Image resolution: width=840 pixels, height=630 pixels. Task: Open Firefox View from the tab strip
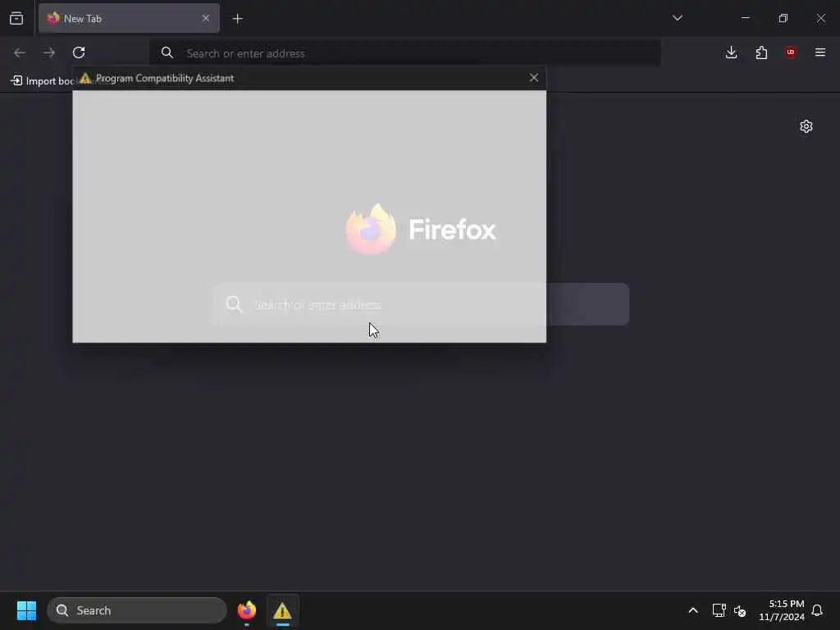click(x=16, y=19)
